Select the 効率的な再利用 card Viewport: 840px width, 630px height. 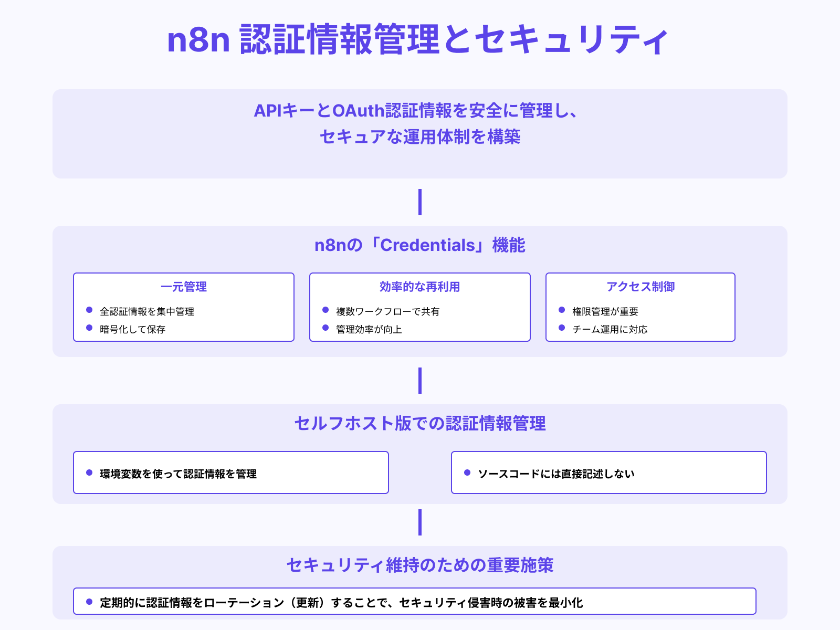click(420, 307)
